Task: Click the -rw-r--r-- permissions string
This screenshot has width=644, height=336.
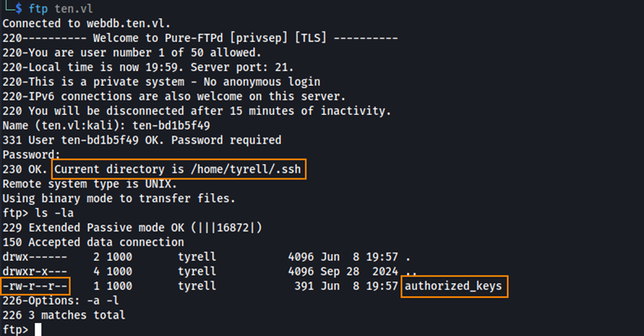Action: click(36, 286)
